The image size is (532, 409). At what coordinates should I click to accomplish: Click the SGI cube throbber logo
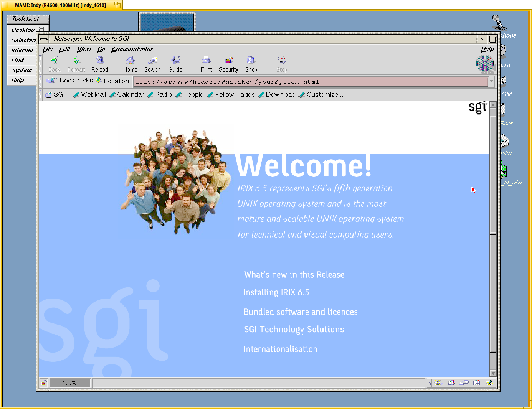[x=485, y=64]
